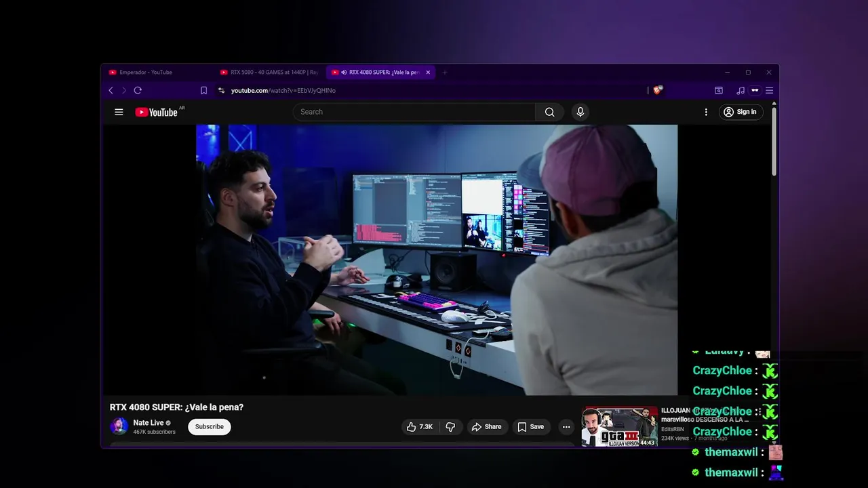Viewport: 868px width, 488px height.
Task: Open the browser sidebar panel icon
Action: tap(719, 90)
